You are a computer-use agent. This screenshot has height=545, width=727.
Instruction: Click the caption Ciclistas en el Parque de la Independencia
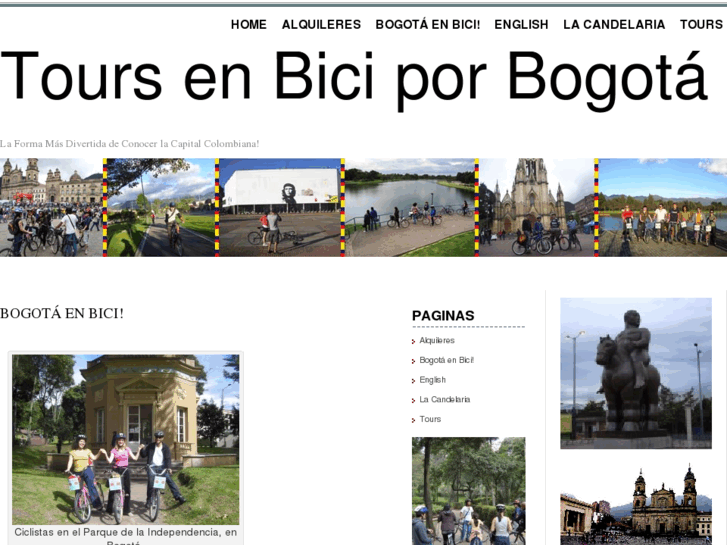pyautogui.click(x=126, y=537)
